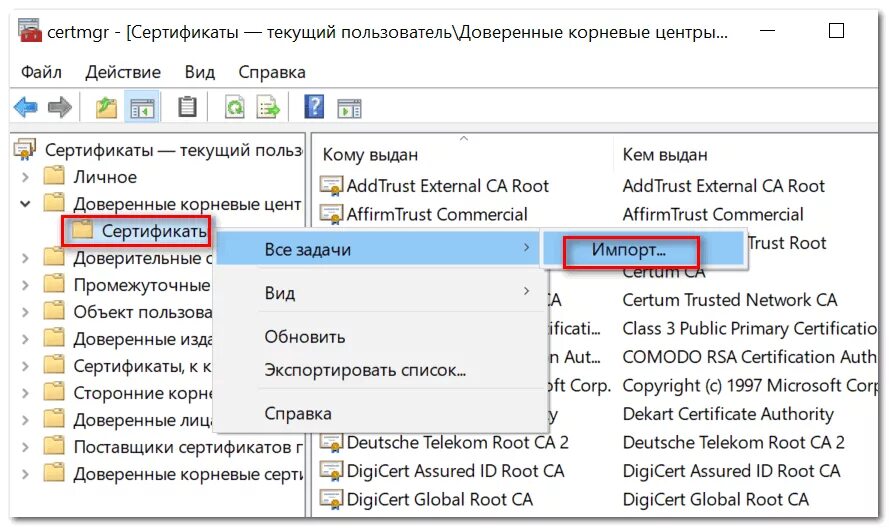
Task: Toggle the Show/Hide action pane icon
Action: click(x=349, y=108)
